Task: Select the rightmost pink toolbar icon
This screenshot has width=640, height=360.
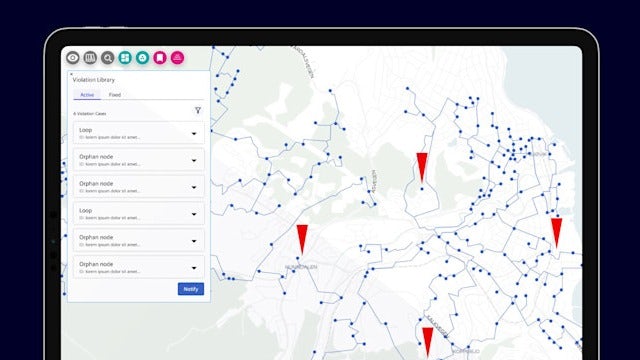Action: click(x=177, y=58)
